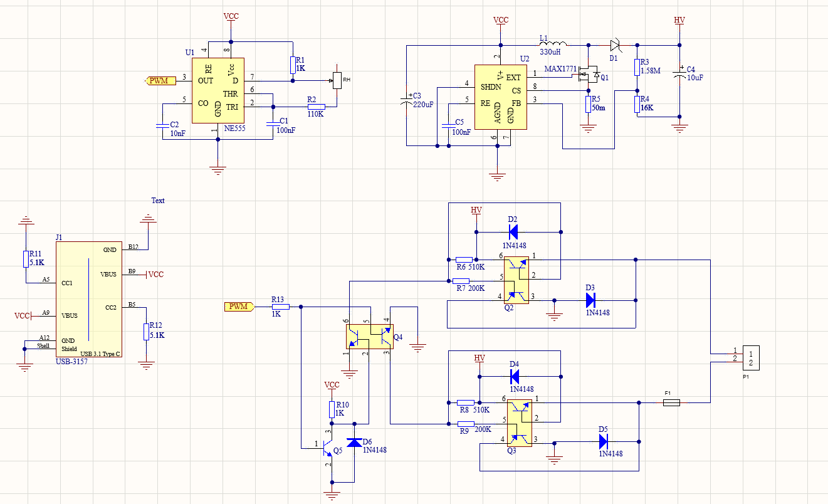
Task: Click the sense resistor R5 50m
Action: click(x=588, y=104)
